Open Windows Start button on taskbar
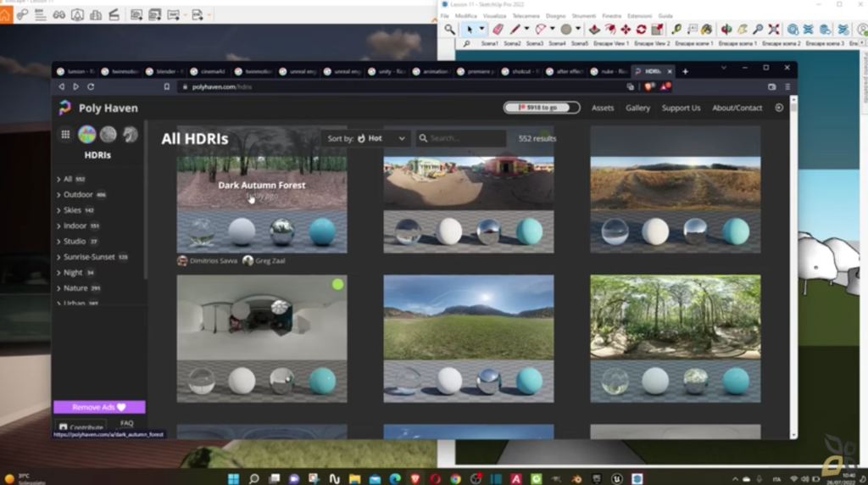868x485 pixels. (234, 478)
